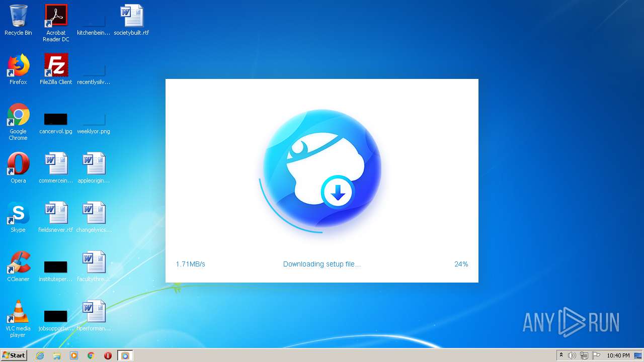This screenshot has height=362, width=644.
Task: Show hidden system tray icons
Action: click(561, 355)
